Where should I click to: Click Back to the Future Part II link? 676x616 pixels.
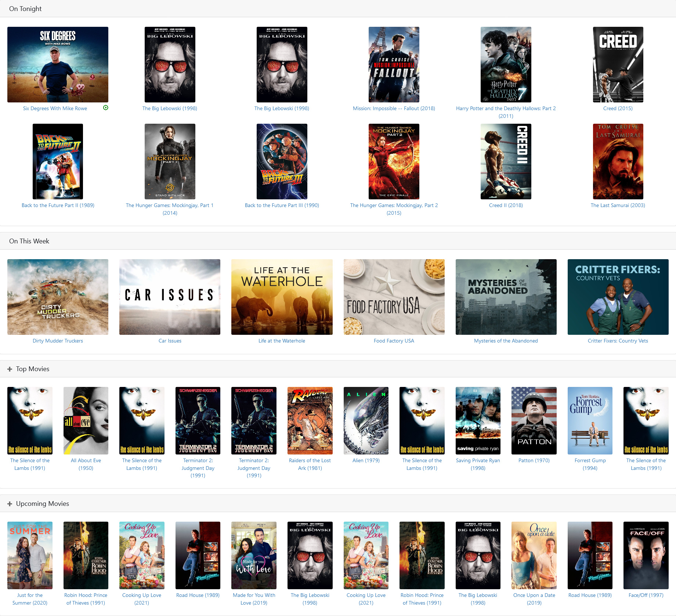[58, 206]
